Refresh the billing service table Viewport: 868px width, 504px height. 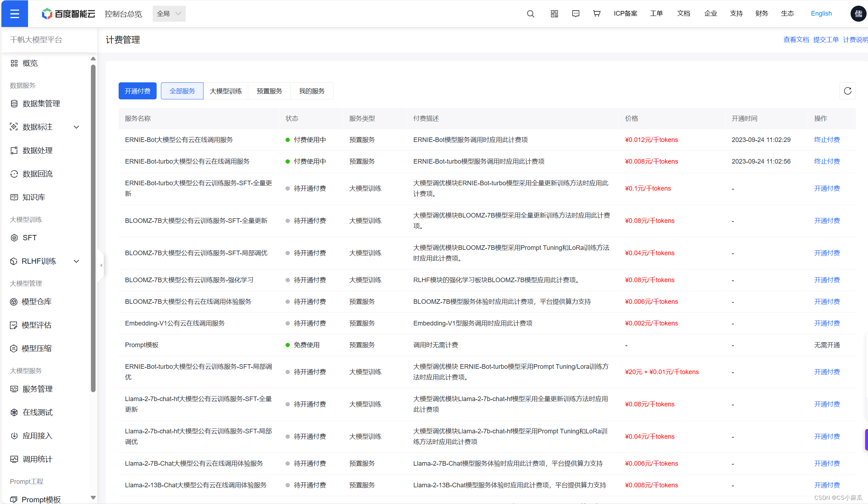click(x=847, y=91)
